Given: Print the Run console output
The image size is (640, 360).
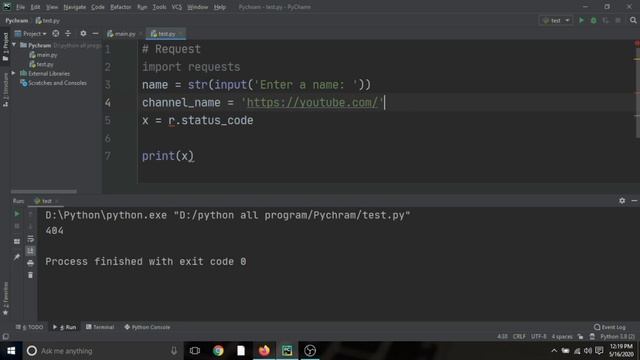Looking at the screenshot, I should [31, 263].
